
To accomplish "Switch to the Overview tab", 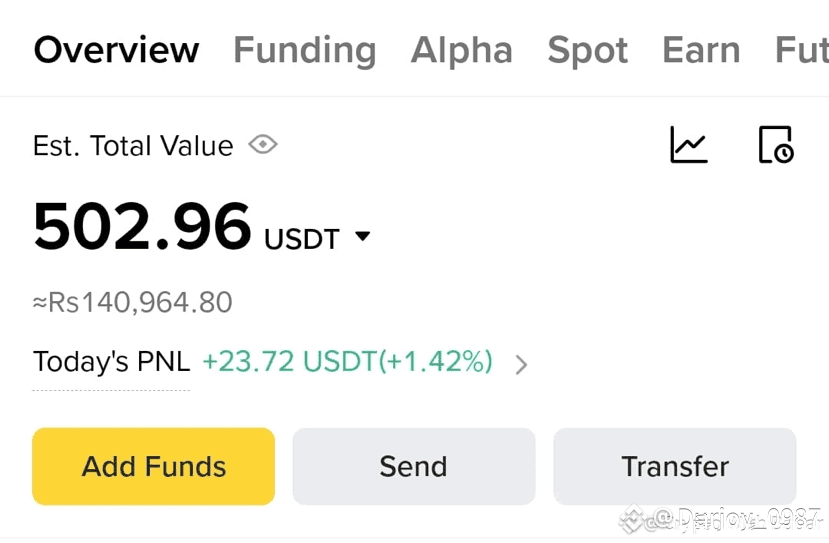I will coord(116,50).
